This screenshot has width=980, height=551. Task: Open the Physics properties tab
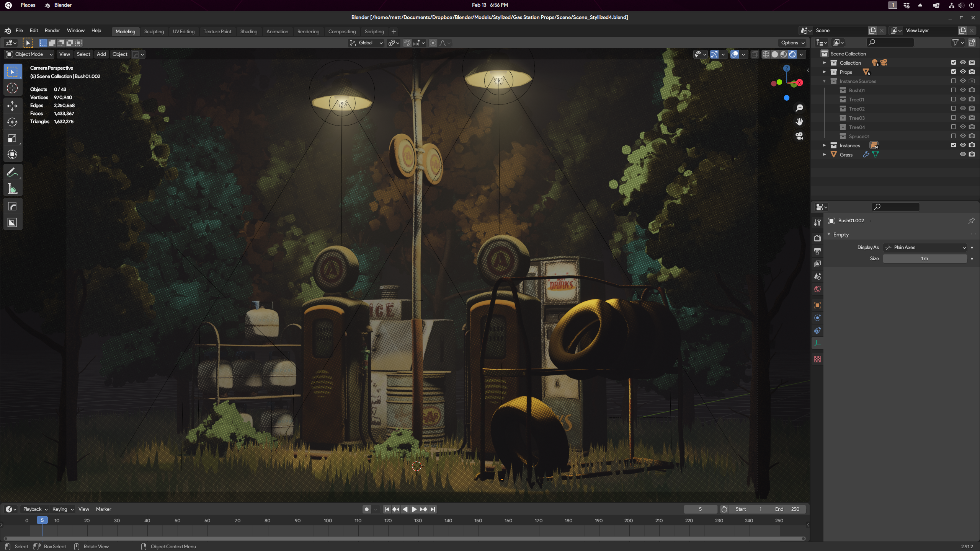coord(817,318)
